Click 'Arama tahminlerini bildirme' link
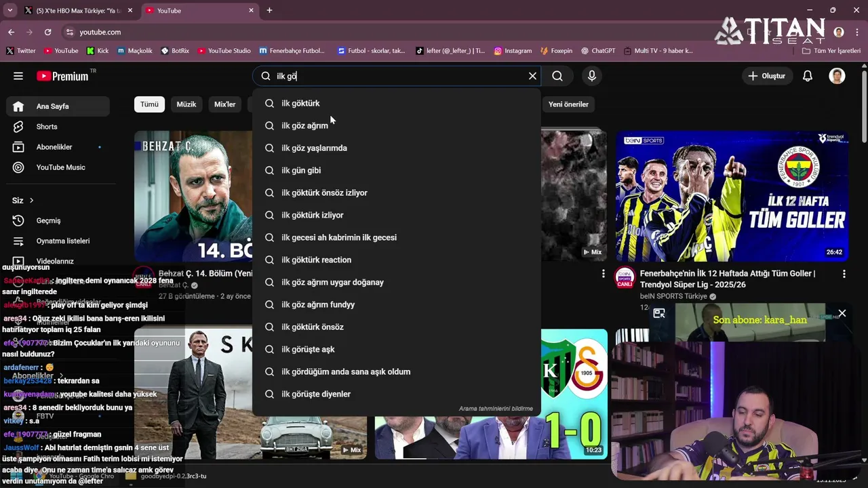Screen dimensions: 868x488 tap(496, 409)
